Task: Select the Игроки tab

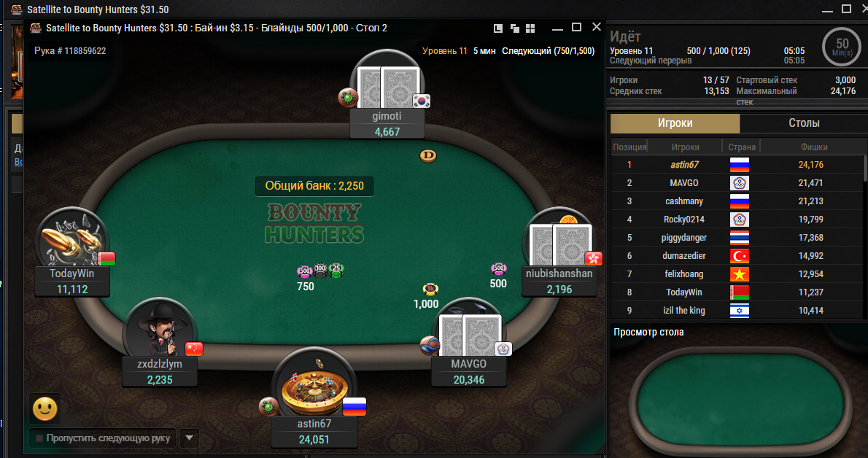Action: tap(675, 123)
